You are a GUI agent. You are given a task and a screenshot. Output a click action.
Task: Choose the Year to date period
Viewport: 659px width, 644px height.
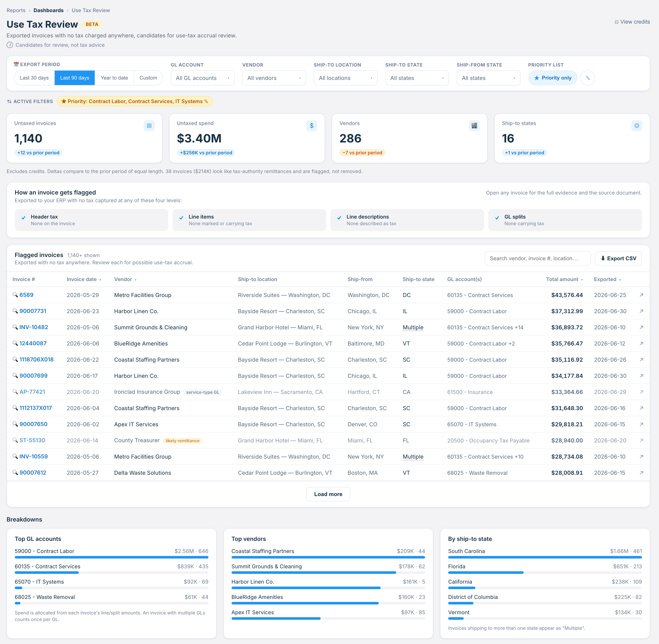tap(114, 78)
